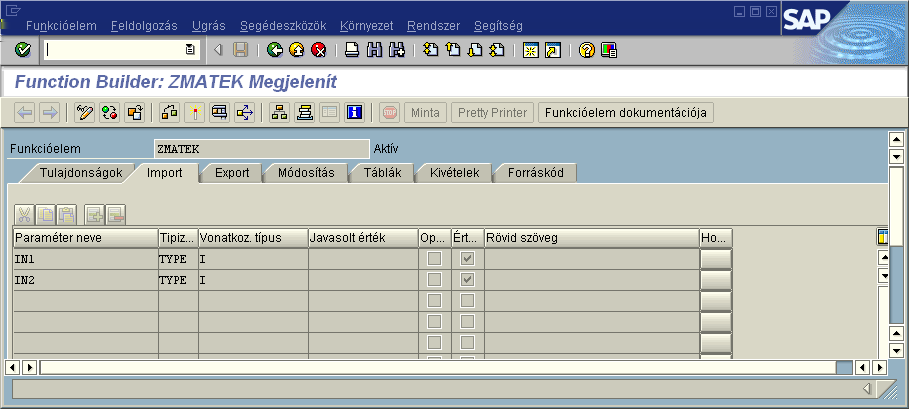The width and height of the screenshot is (909, 409).
Task: Open the Segédeszközök menu
Action: 283,26
